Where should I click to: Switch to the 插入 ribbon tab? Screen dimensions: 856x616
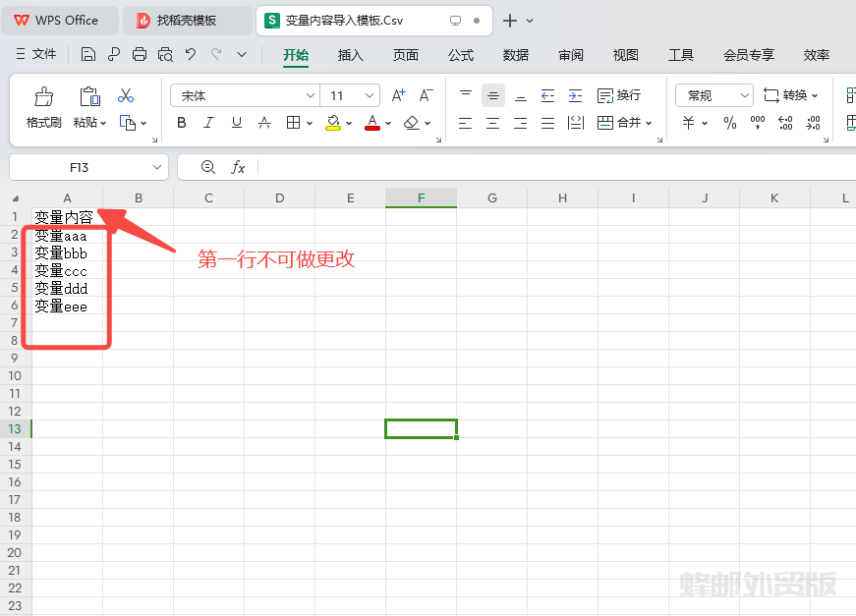(350, 55)
